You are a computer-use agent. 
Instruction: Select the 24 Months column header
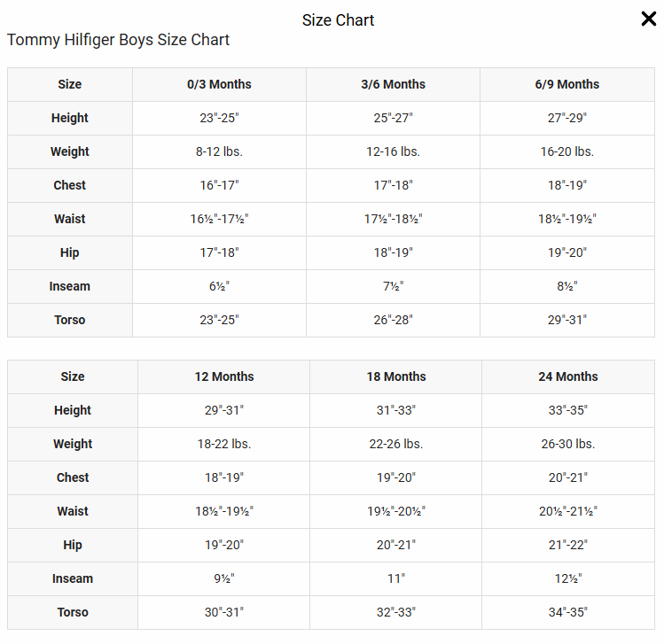click(567, 376)
